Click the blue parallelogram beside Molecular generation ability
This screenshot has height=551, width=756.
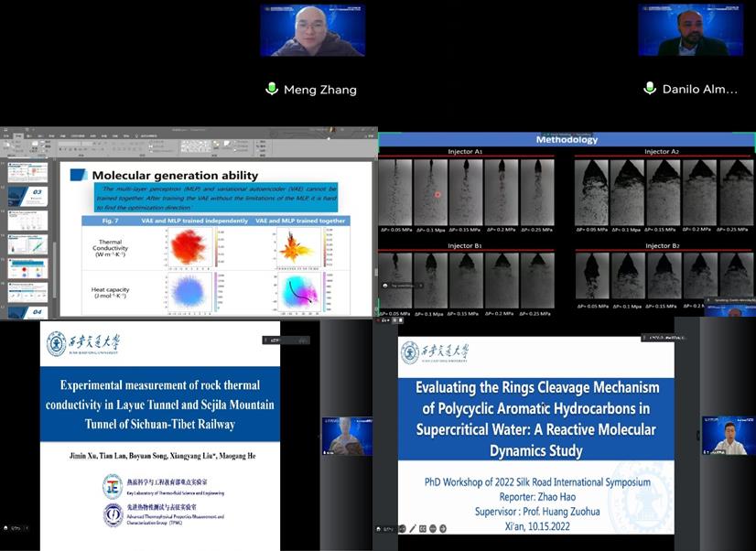click(79, 175)
